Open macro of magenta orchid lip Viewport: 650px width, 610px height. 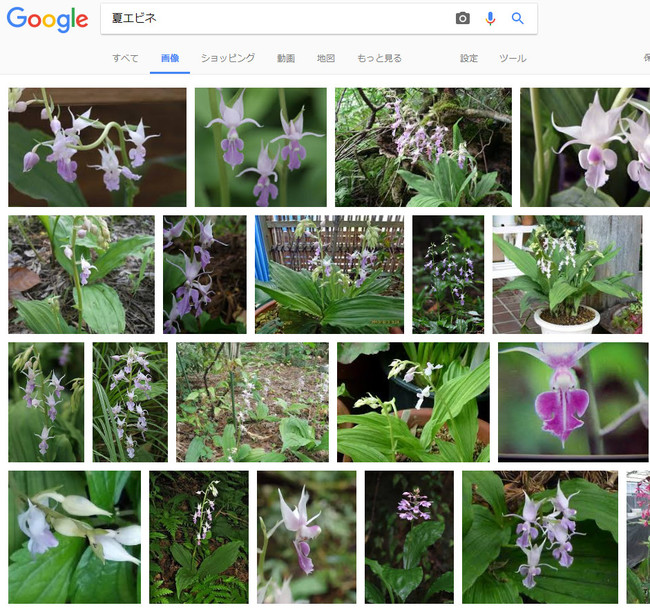pos(573,402)
